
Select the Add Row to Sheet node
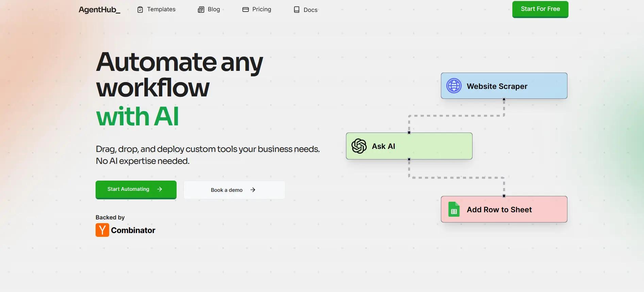[504, 209]
